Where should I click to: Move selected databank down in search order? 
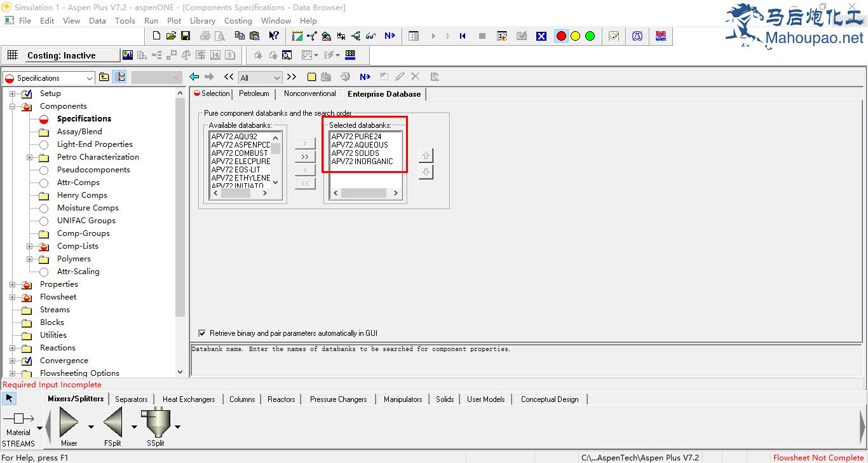(426, 172)
